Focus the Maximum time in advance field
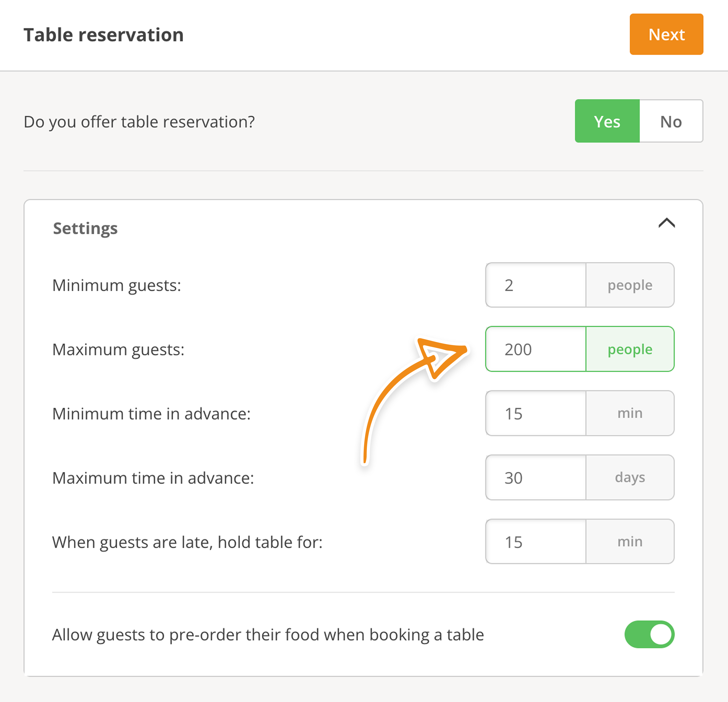The width and height of the screenshot is (728, 702). pyautogui.click(x=536, y=478)
